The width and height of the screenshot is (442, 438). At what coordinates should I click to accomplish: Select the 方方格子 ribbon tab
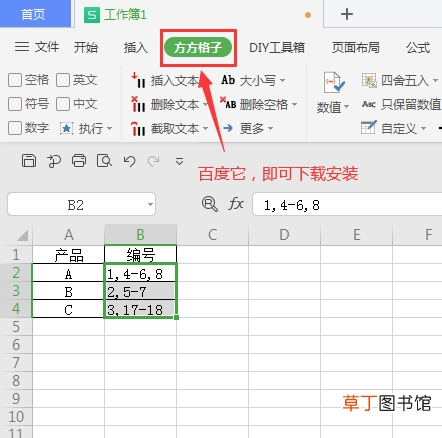click(198, 48)
